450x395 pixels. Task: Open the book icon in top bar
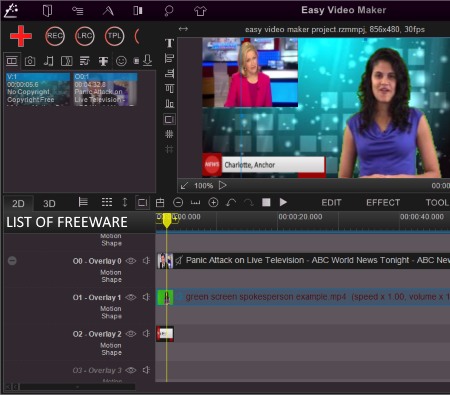pos(47,11)
